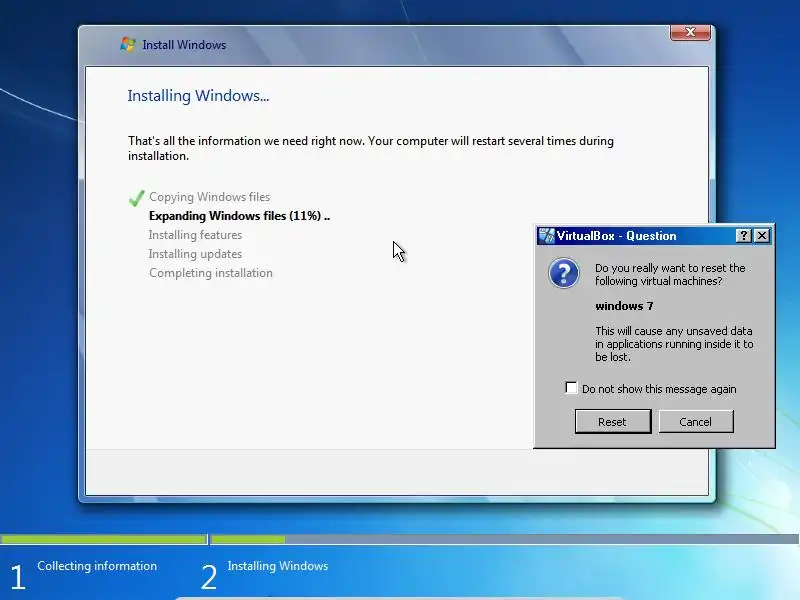The height and width of the screenshot is (600, 800).
Task: Select the 'Installing updates' step text
Action: tap(195, 254)
